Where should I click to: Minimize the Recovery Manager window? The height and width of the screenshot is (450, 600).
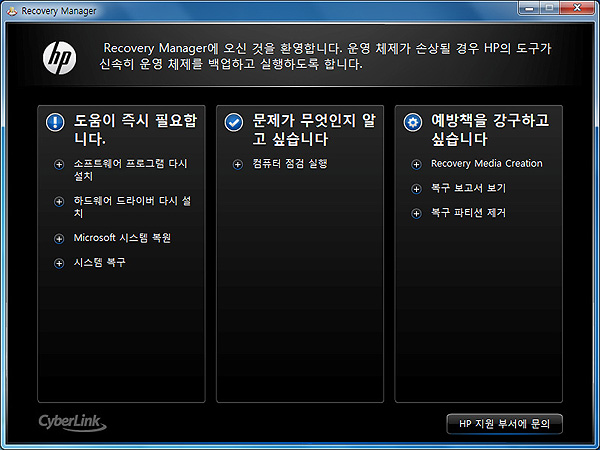click(530, 8)
